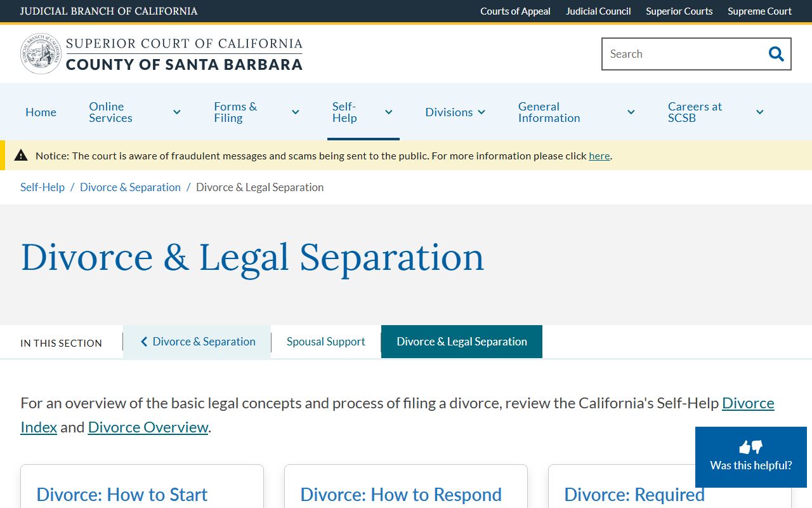Open the Divisions menu item

[x=449, y=112]
